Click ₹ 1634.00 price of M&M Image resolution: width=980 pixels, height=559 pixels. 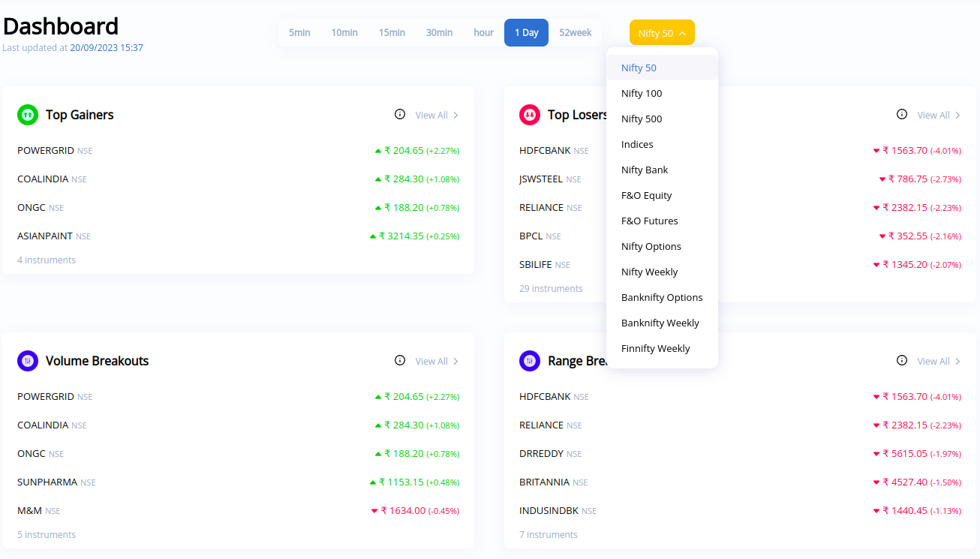tap(404, 510)
